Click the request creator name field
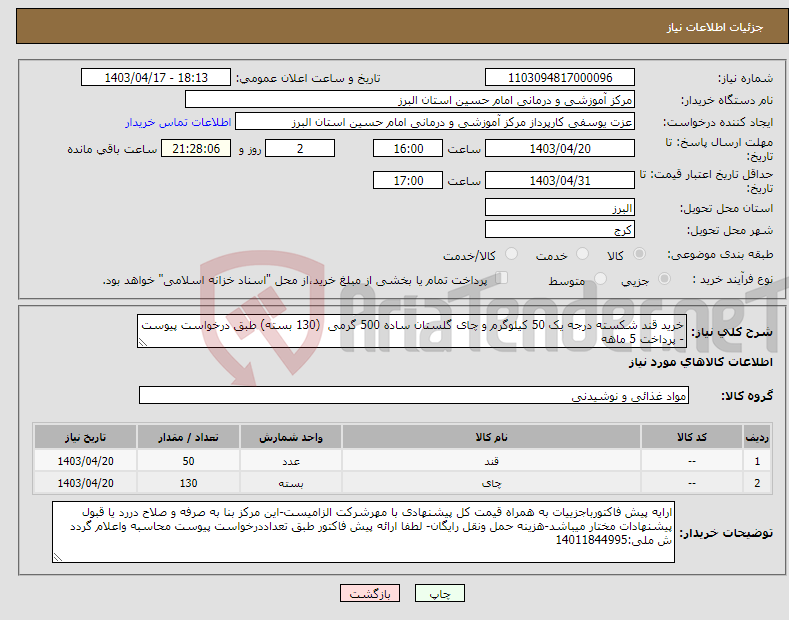This screenshot has height=620, width=789. (435, 122)
